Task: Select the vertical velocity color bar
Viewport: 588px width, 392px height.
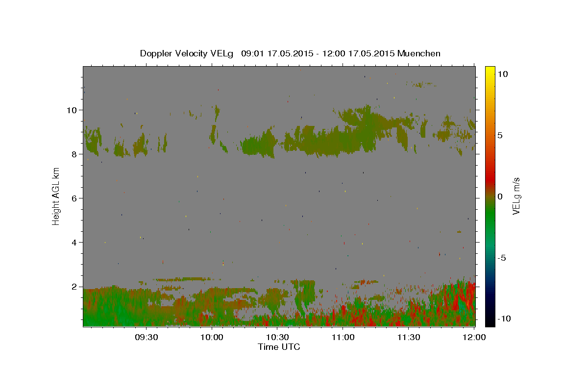Action: coord(490,196)
